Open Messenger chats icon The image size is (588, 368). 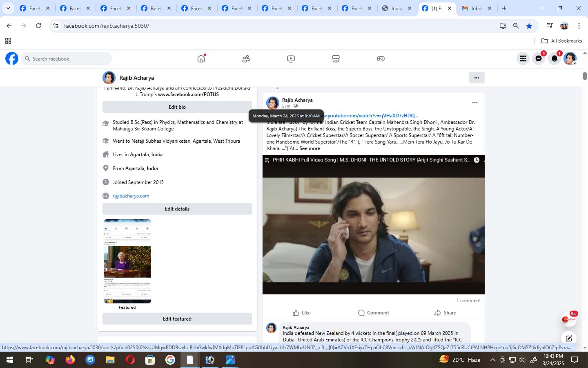click(x=539, y=58)
